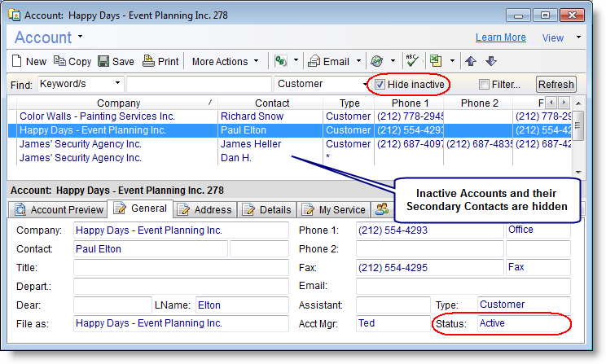Go to next record with down arrow

tap(490, 61)
